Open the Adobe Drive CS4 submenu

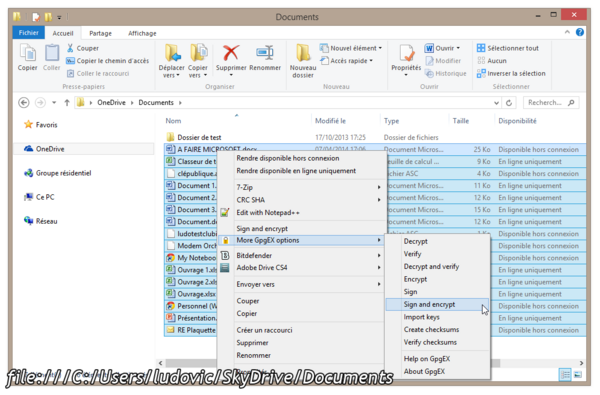click(302, 268)
